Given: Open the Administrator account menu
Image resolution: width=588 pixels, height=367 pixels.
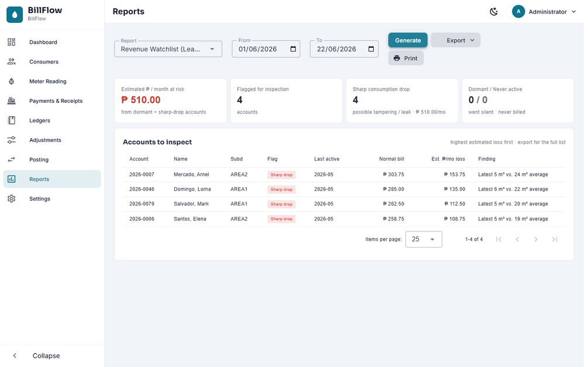Looking at the screenshot, I should [x=544, y=12].
